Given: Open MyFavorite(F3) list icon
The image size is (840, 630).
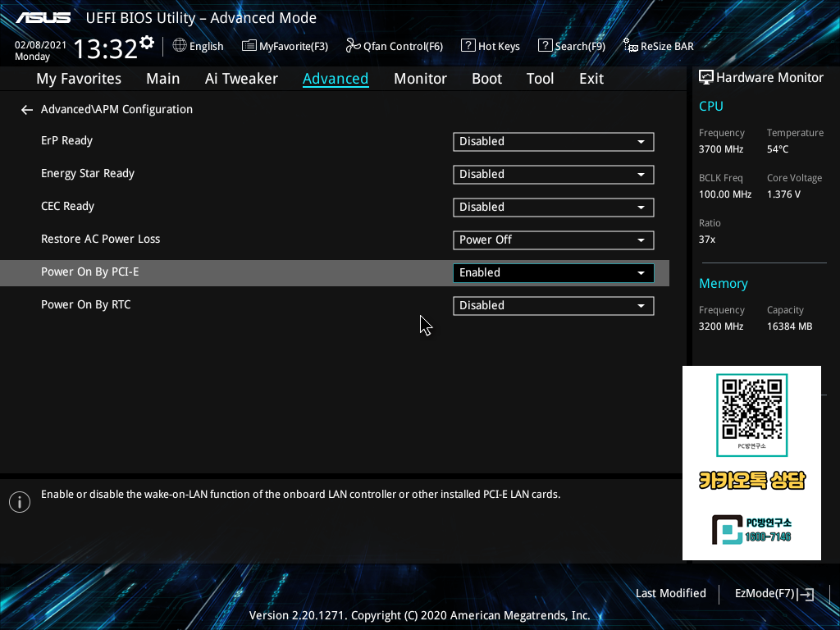Looking at the screenshot, I should click(249, 46).
